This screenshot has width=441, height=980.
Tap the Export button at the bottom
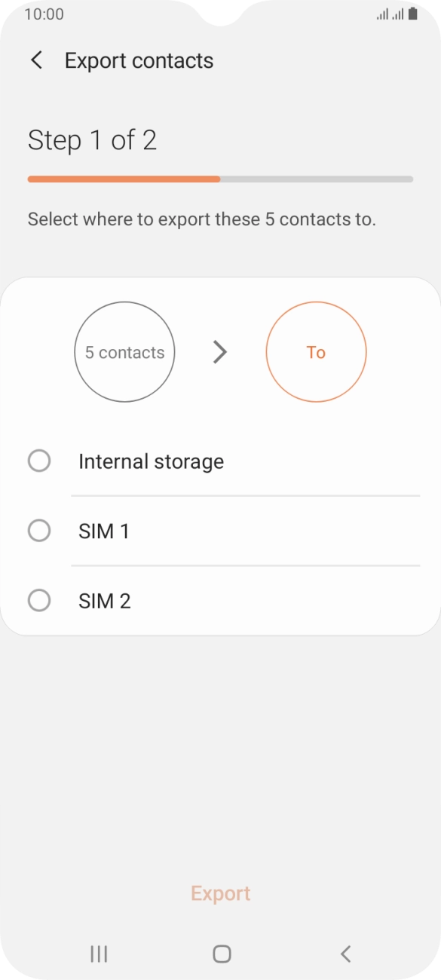click(x=220, y=893)
